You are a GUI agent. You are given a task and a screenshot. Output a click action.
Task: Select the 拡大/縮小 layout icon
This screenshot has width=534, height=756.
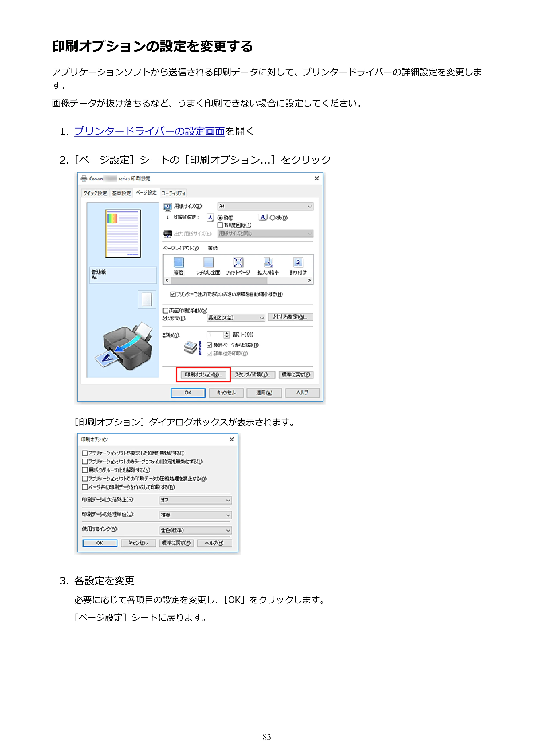[x=268, y=262]
